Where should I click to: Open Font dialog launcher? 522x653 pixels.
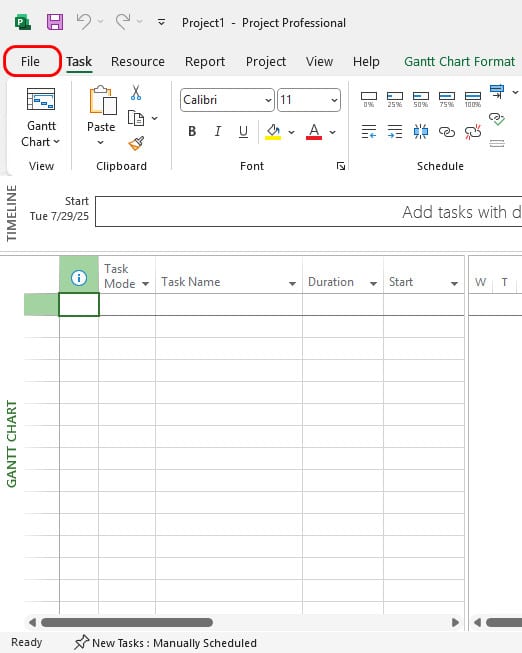[x=341, y=166]
